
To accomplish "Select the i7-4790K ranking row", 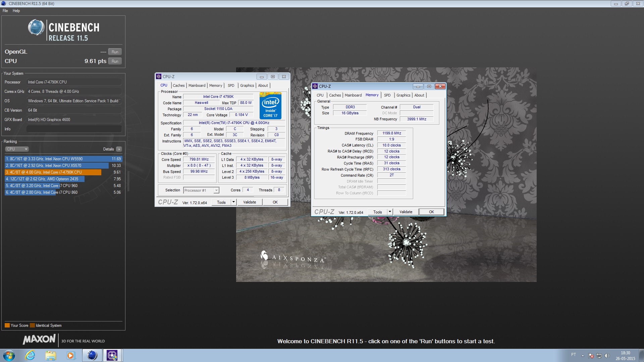I will pyautogui.click(x=63, y=172).
